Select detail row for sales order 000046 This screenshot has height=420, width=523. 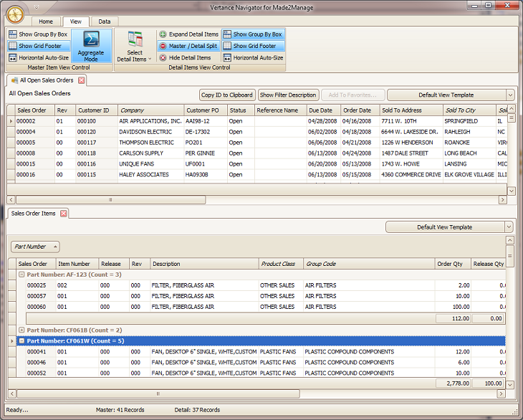[x=266, y=362]
